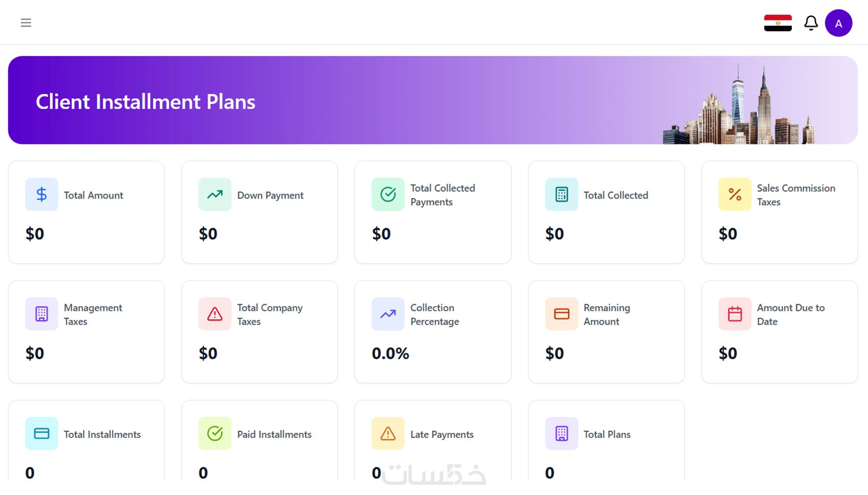
Task: Click the Sales Commission Taxes percent icon
Action: 735,194
